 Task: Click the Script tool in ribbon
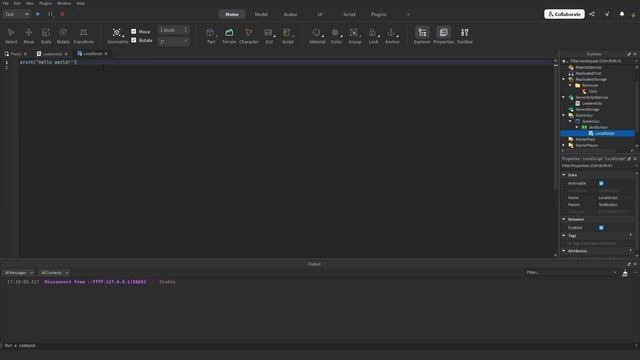288,36
